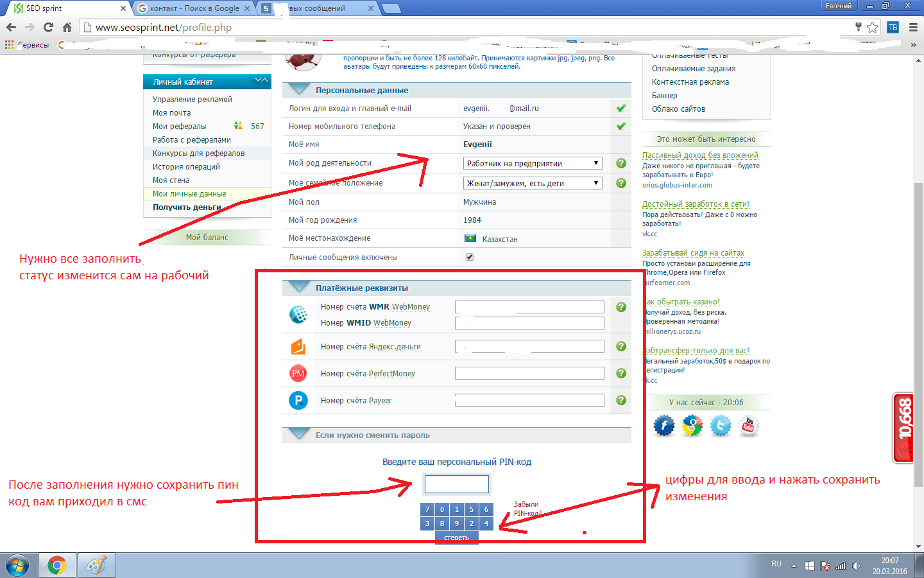This screenshot has width=924, height=578.
Task: Click the red 10,668 side counter badge
Action: (x=903, y=428)
